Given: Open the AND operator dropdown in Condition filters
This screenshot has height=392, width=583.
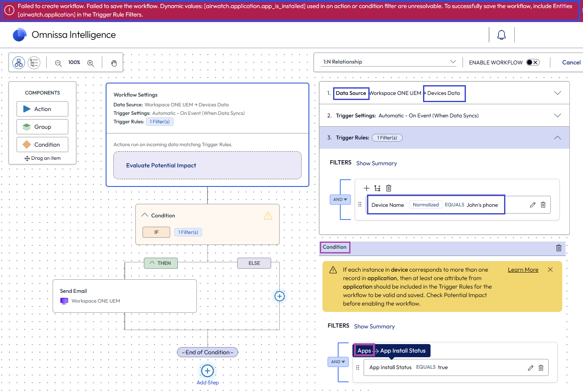Looking at the screenshot, I should point(338,362).
